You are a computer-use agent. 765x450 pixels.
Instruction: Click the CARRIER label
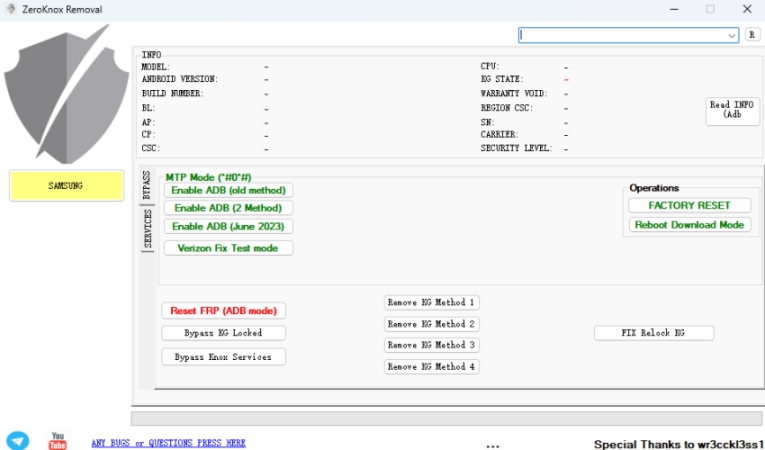(500, 134)
